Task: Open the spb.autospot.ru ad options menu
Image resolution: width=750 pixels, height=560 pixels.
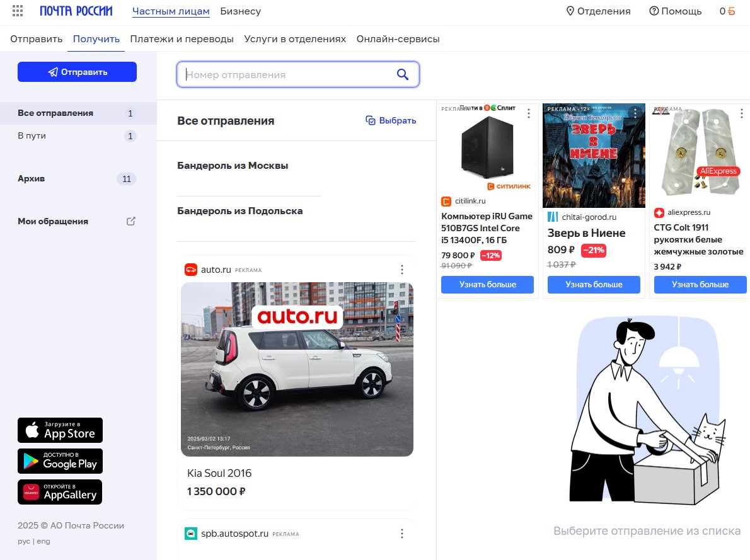Action: [402, 534]
